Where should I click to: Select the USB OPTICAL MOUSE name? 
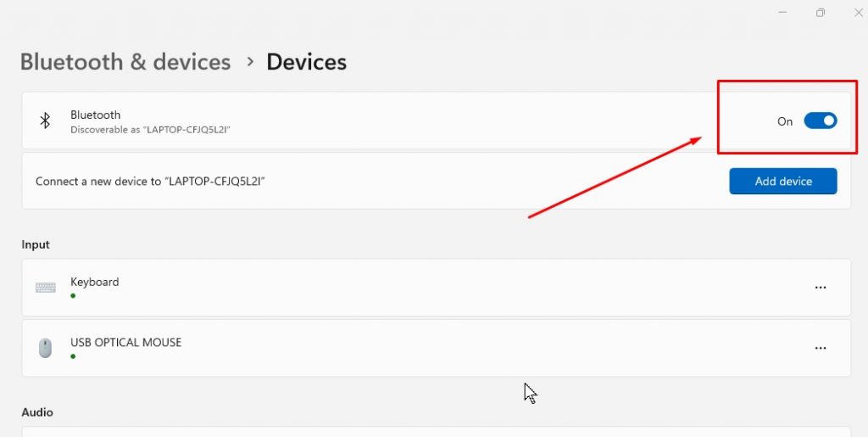126,342
